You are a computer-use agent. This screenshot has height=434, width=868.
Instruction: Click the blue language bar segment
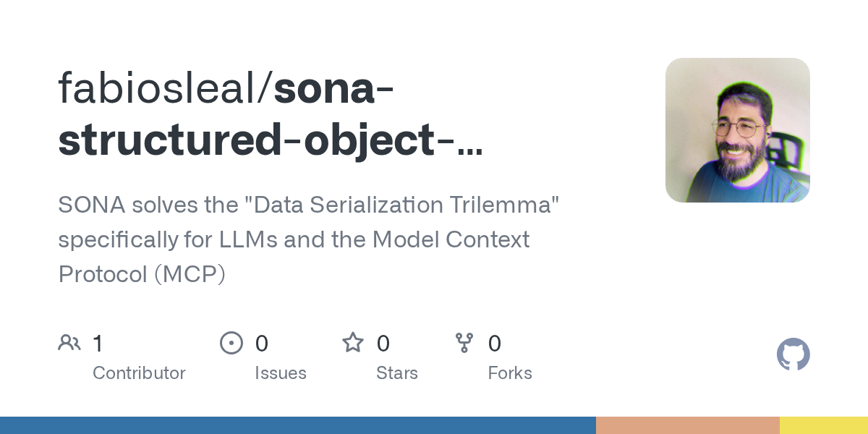click(x=297, y=425)
